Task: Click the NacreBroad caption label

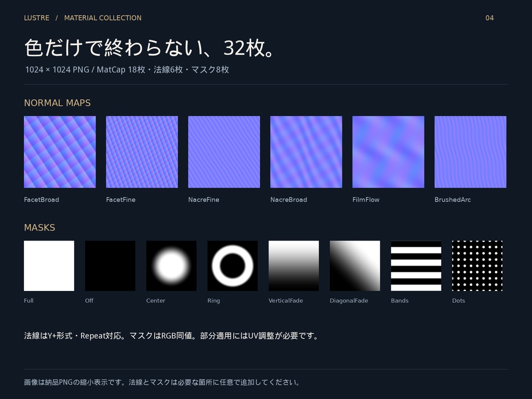Action: [x=289, y=199]
